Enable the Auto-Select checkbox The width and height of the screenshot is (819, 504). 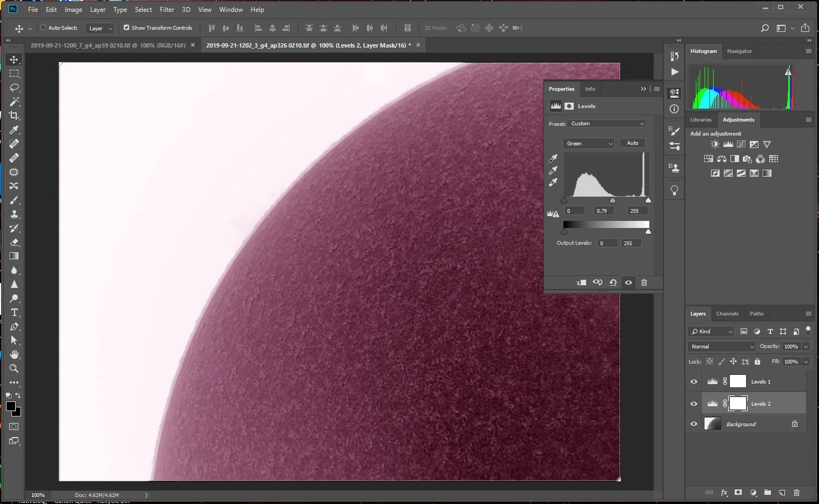tap(44, 28)
